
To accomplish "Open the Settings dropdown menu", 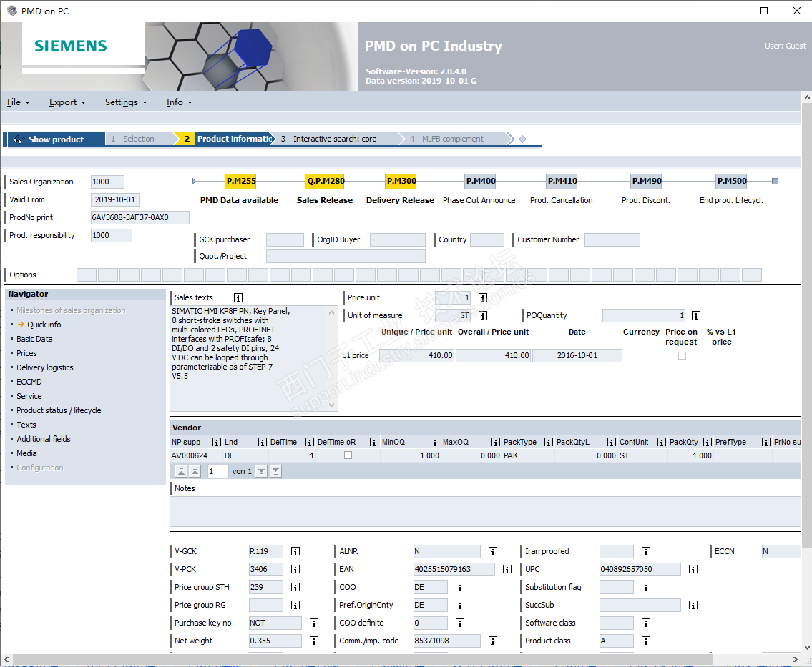I will tap(125, 102).
